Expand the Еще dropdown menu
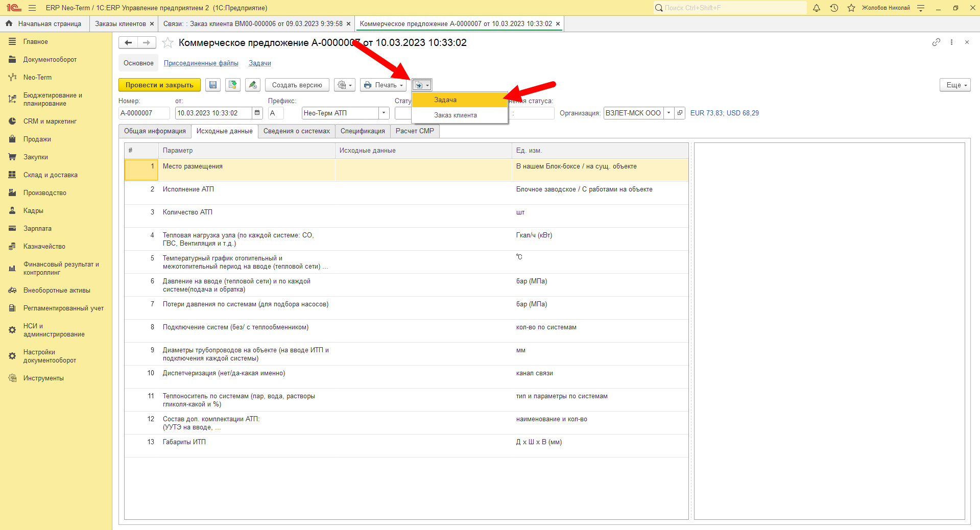Screen dimensions: 980x530 coord(955,85)
